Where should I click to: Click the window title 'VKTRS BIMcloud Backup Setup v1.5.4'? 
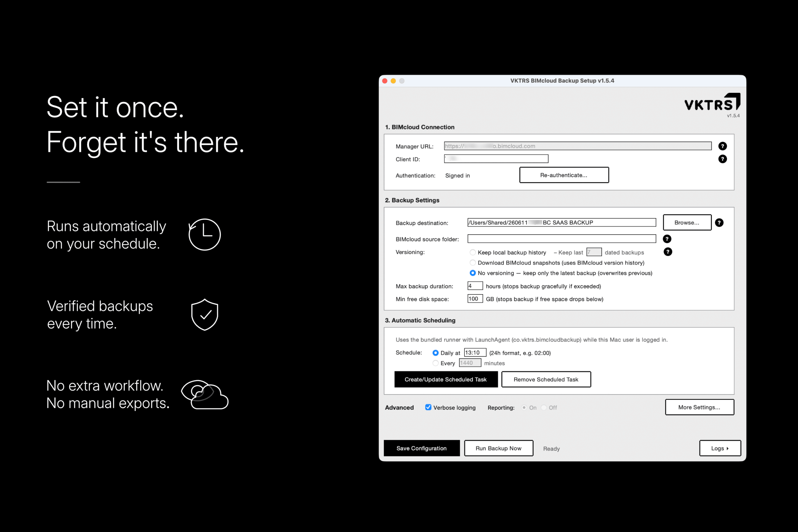[x=562, y=81]
